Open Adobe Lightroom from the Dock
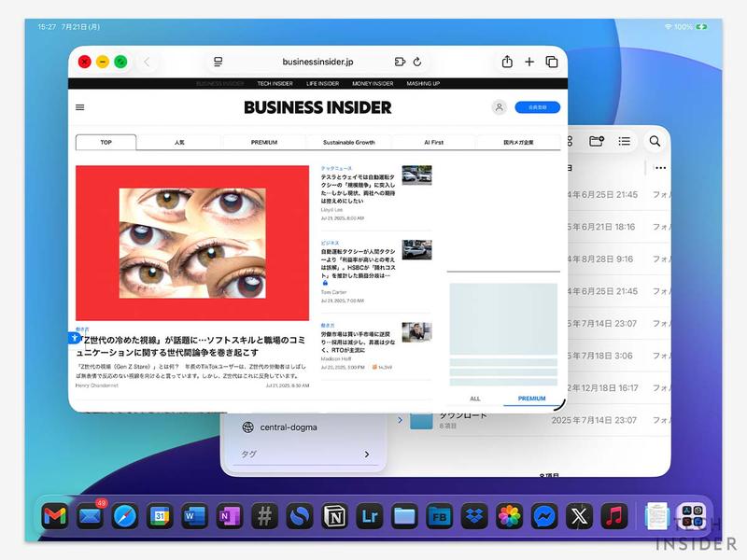Screen dimensions: 747x560 [370, 514]
